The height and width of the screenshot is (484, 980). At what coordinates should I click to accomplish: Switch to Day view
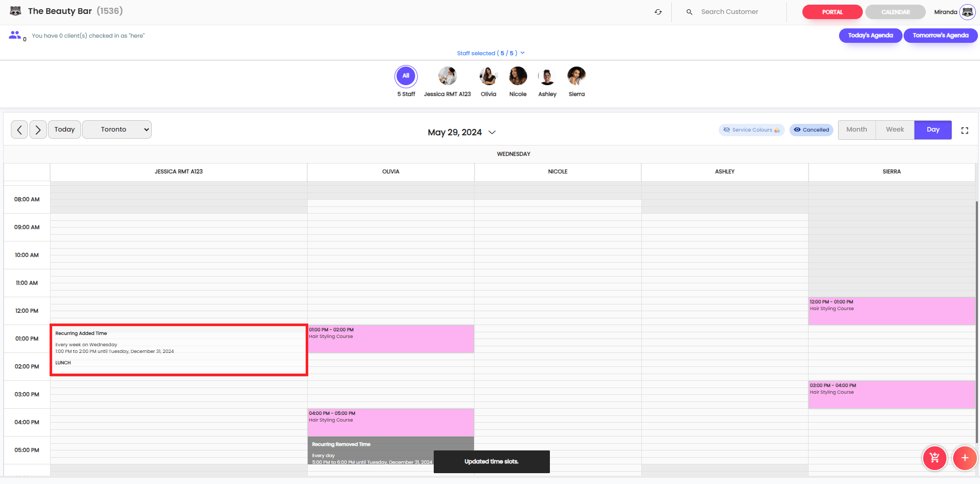coord(933,130)
